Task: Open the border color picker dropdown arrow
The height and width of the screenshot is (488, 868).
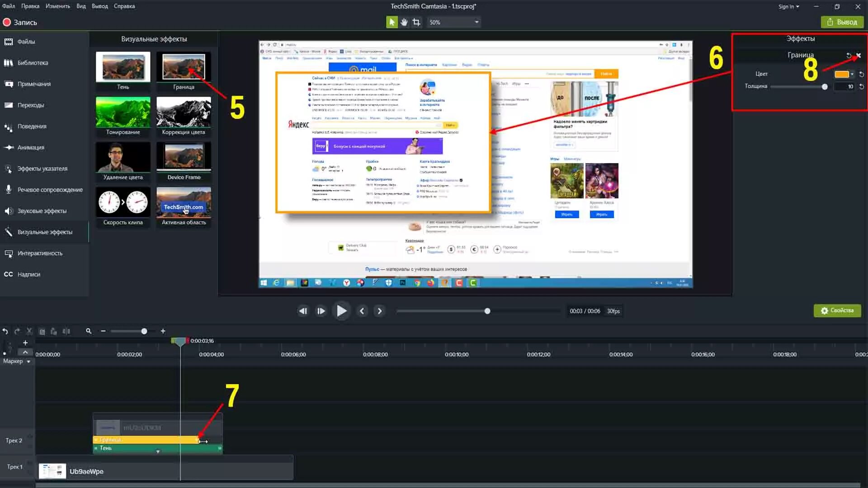Action: point(852,74)
